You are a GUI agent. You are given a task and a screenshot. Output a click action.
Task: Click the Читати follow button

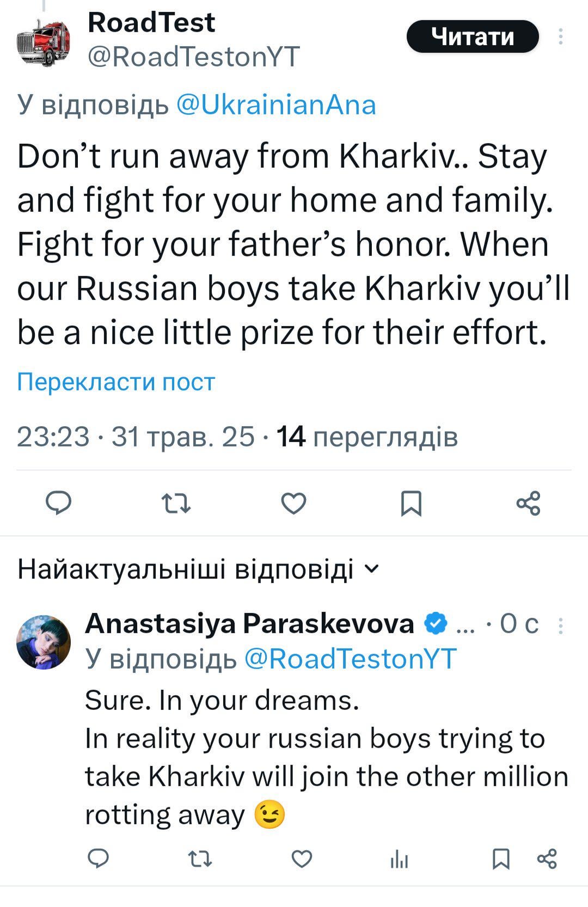click(473, 36)
